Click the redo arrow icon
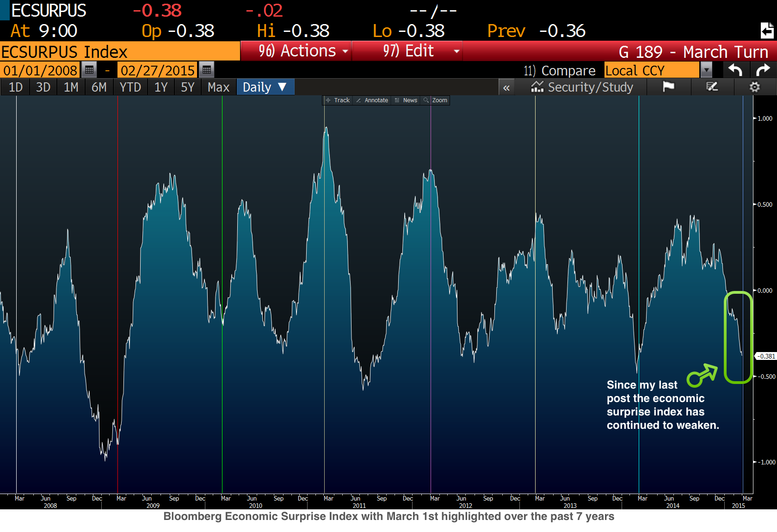The height and width of the screenshot is (532, 777). coord(763,70)
